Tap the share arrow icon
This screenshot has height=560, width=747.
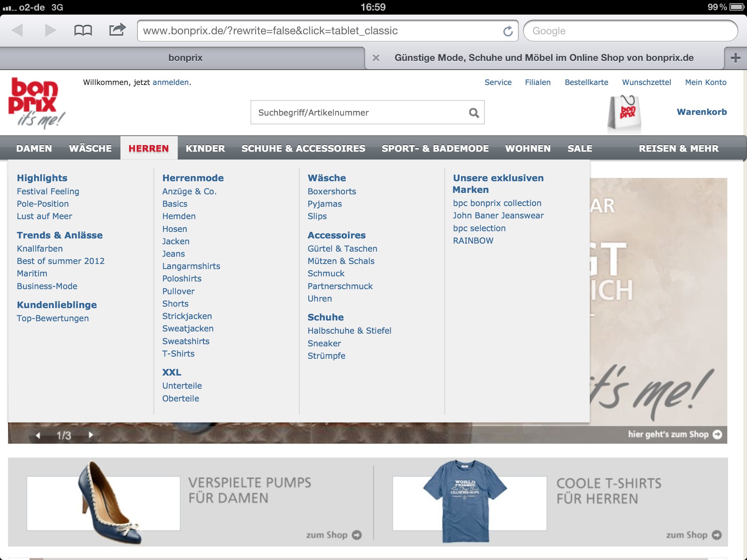[117, 30]
